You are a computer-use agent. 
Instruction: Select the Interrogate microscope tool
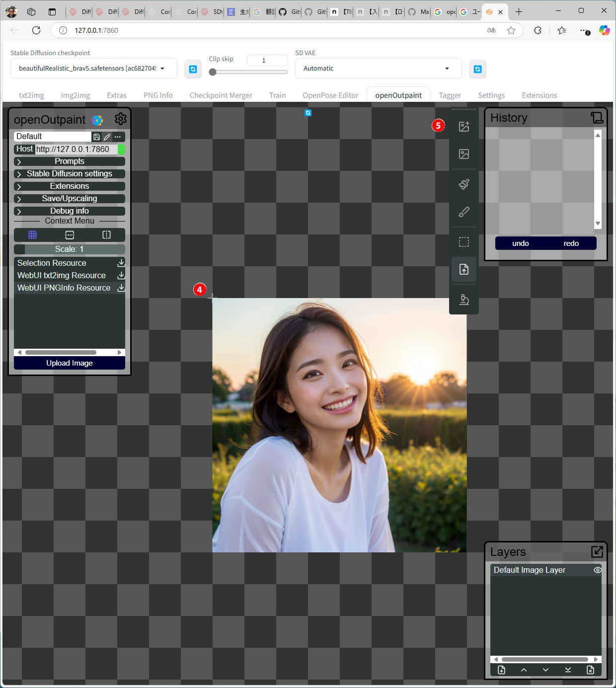(463, 300)
